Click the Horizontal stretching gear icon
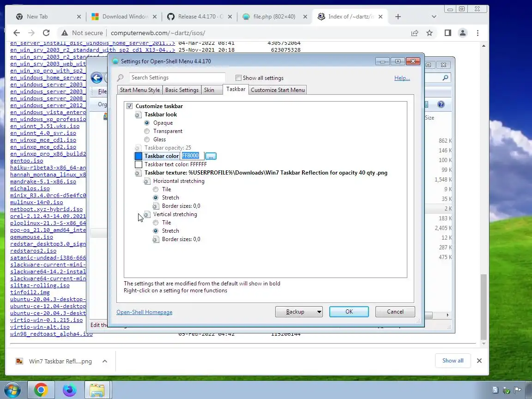Screen dimensions: 532x399 [147, 181]
